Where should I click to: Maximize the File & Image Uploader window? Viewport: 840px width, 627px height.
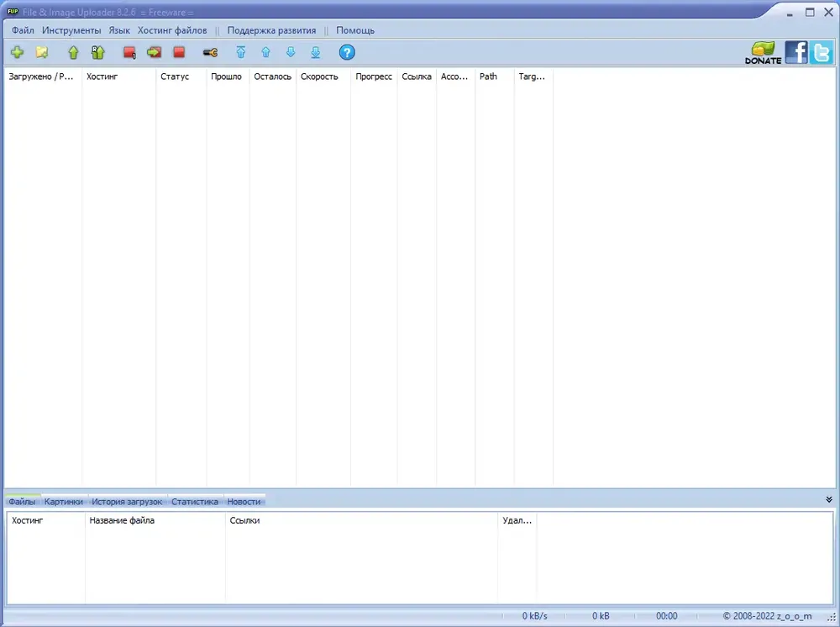(810, 12)
